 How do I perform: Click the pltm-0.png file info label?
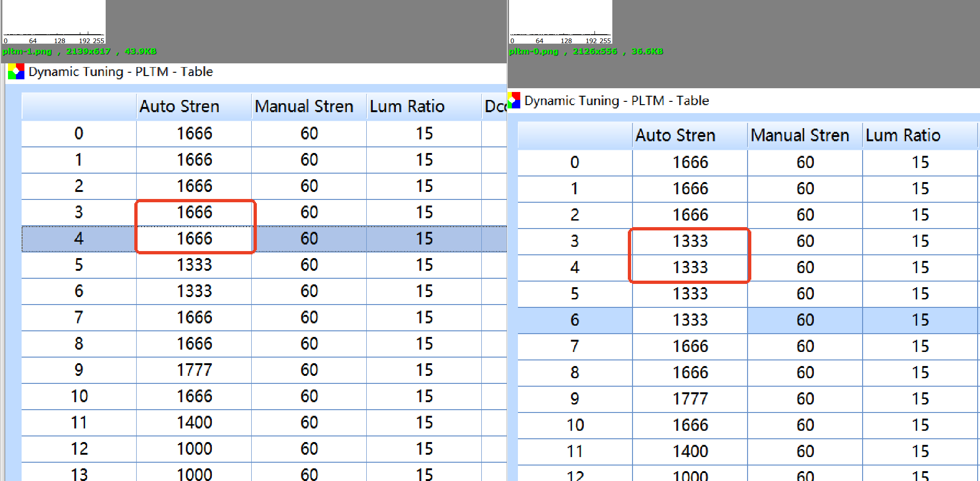point(586,52)
